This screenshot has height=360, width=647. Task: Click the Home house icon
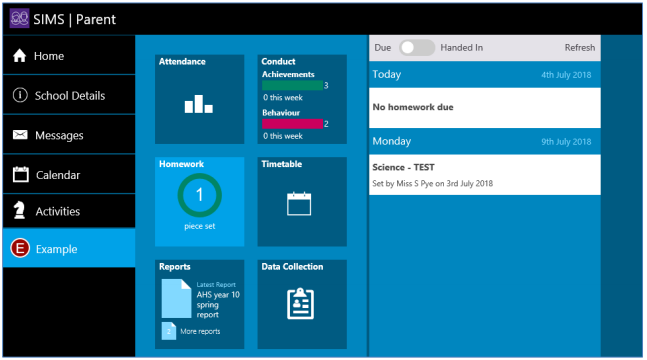tap(19, 55)
